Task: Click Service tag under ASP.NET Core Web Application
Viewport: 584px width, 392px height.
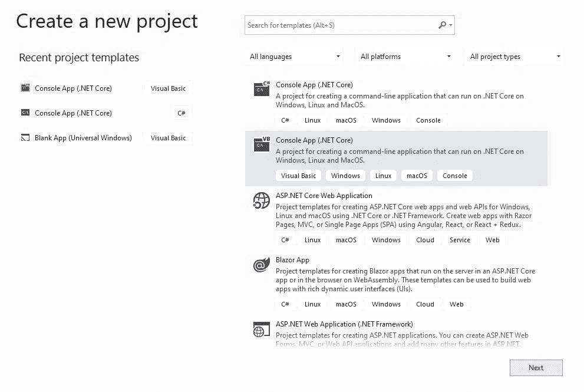Action: (x=460, y=240)
